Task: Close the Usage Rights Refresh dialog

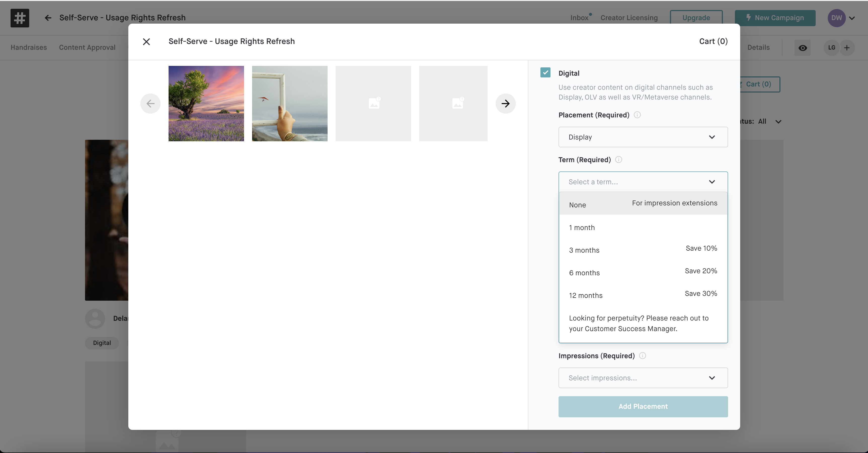Action: (x=146, y=41)
